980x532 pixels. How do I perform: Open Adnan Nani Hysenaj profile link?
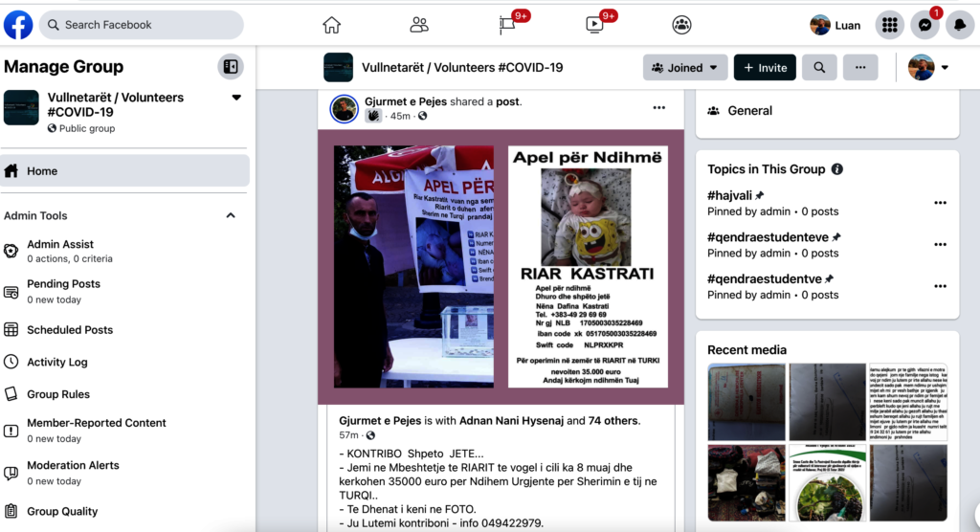pos(511,421)
